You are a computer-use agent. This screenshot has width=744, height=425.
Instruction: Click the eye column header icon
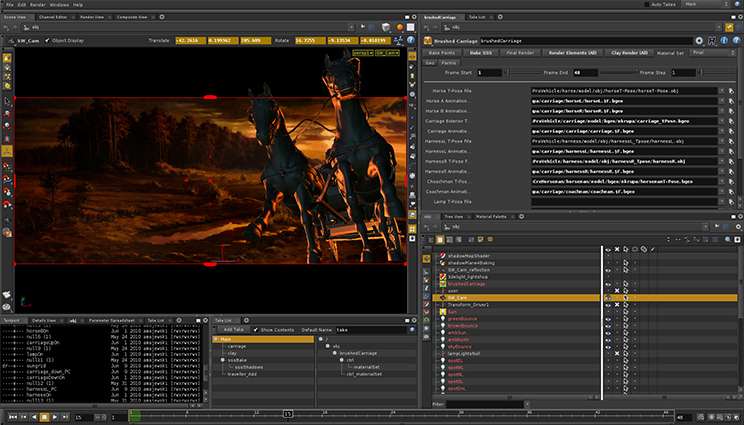coord(608,249)
